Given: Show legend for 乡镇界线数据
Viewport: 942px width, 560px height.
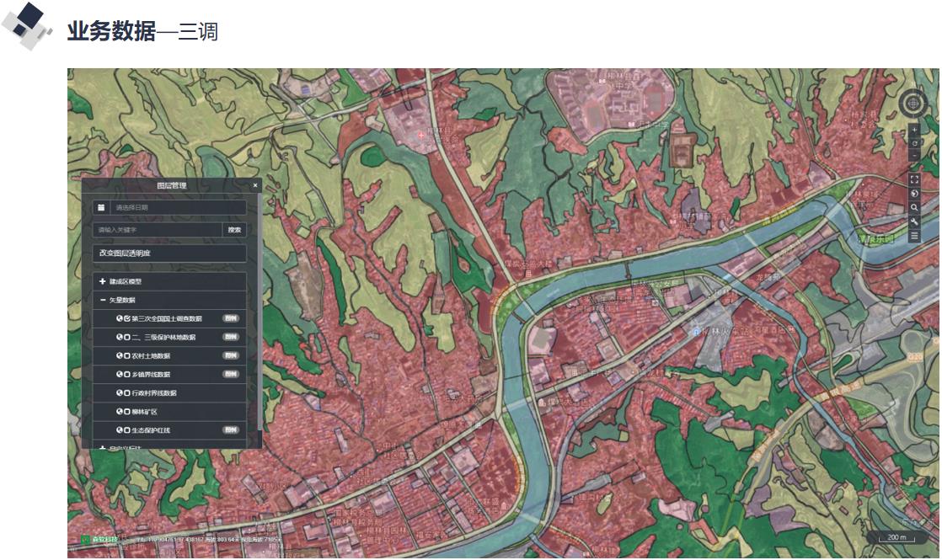Looking at the screenshot, I should [231, 374].
